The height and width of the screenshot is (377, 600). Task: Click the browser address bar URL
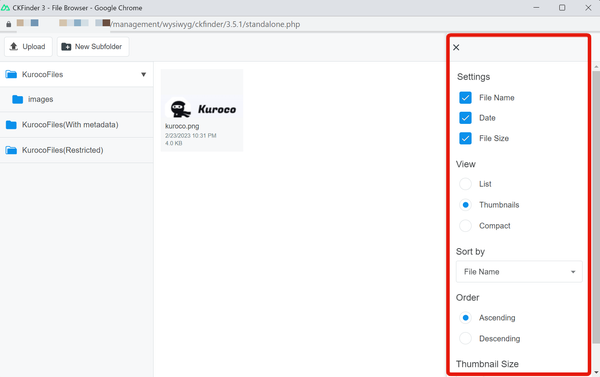pos(205,24)
